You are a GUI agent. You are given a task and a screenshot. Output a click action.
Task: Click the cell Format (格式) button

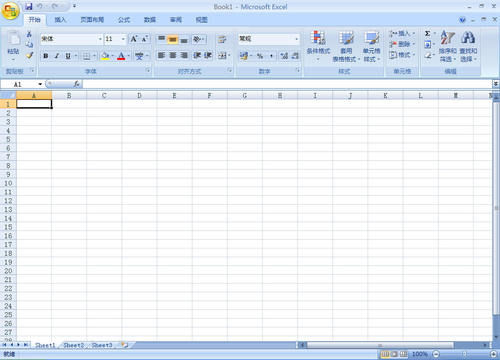(x=402, y=55)
